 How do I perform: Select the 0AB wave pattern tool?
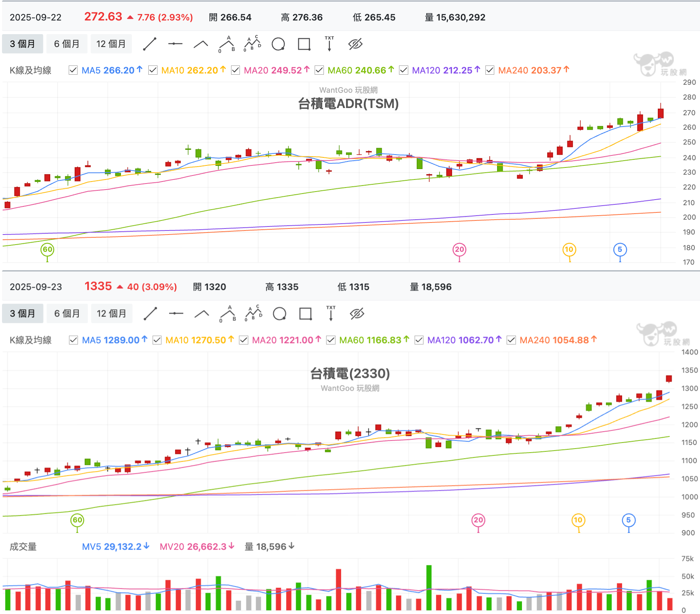coord(227,44)
